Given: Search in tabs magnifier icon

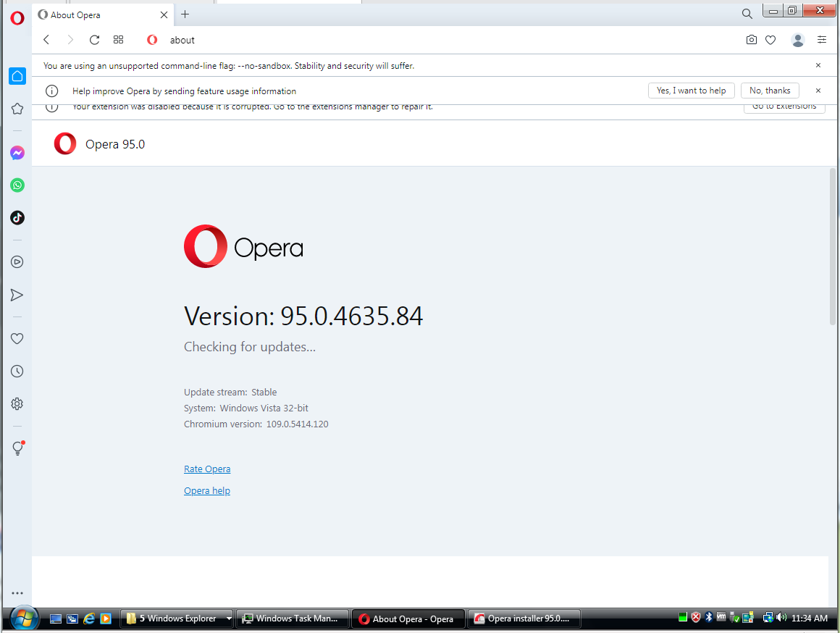Looking at the screenshot, I should click(747, 14).
